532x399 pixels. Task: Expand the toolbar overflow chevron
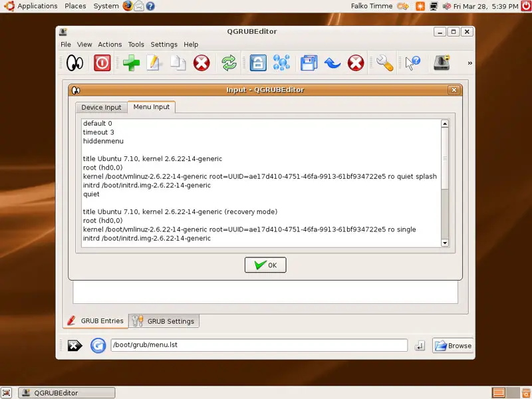(x=470, y=63)
